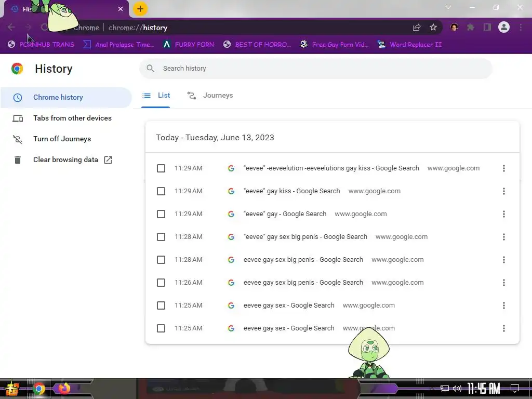Open a new tab with the plus button
532x399 pixels.
click(140, 9)
